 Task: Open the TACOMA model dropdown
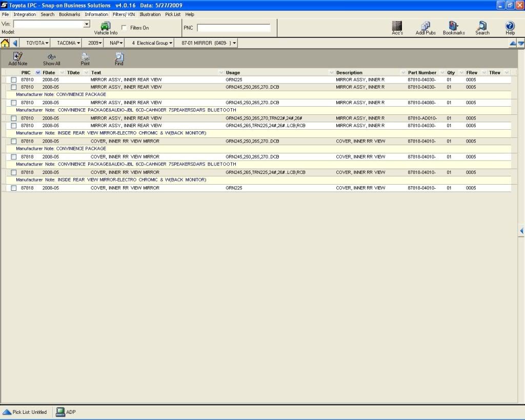pyautogui.click(x=68, y=43)
